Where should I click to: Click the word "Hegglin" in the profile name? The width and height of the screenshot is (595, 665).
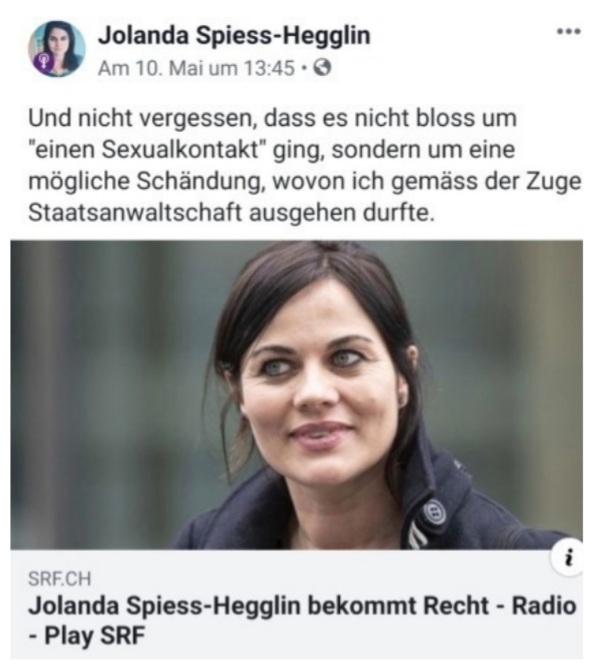327,35
